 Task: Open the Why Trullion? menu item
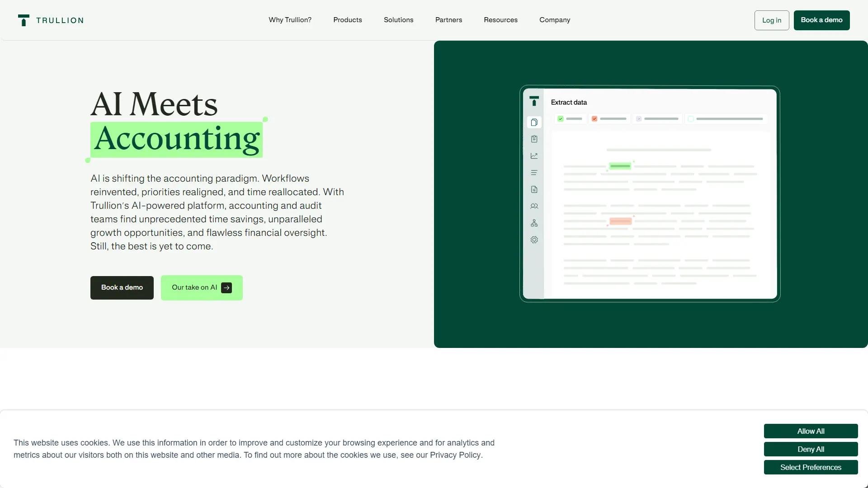click(290, 20)
